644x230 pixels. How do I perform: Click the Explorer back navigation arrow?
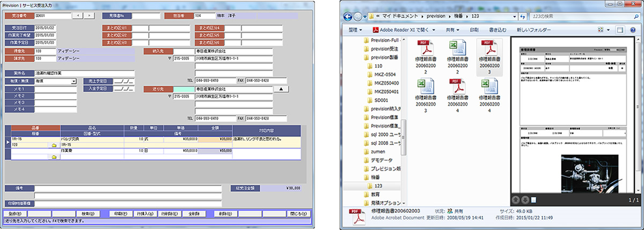click(349, 16)
